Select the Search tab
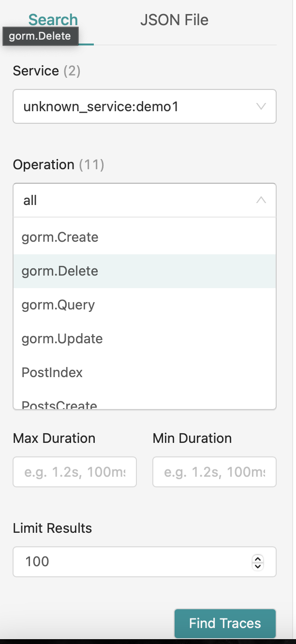This screenshot has height=644, width=296. pyautogui.click(x=53, y=20)
